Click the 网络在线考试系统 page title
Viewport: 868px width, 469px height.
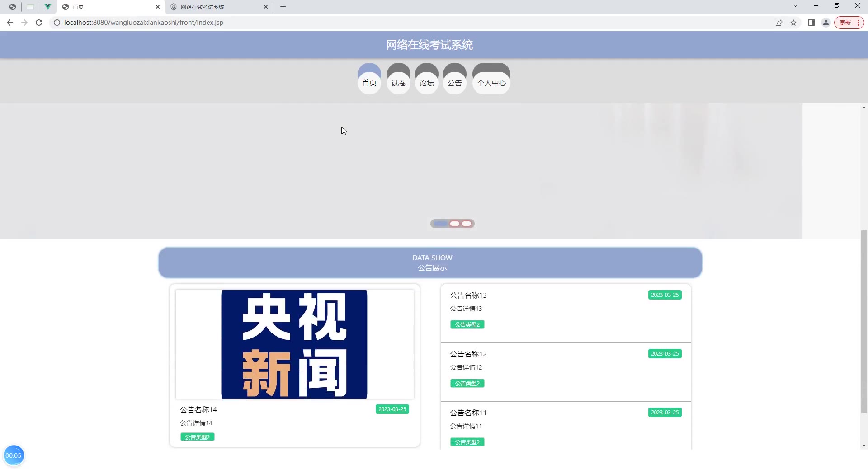tap(429, 45)
